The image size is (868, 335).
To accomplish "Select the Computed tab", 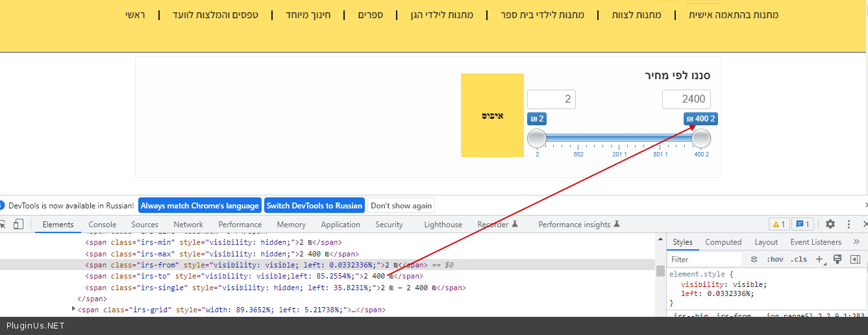I will pos(723,242).
